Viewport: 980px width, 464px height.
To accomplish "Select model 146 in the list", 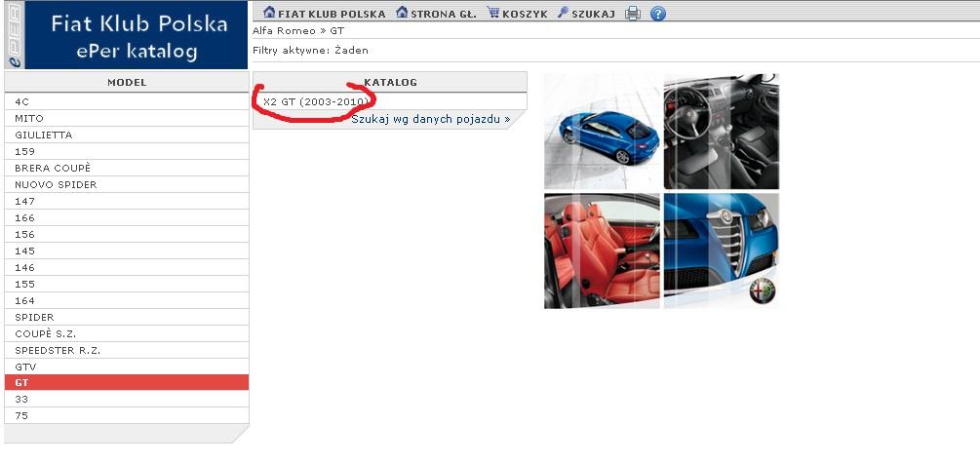I will point(127,267).
